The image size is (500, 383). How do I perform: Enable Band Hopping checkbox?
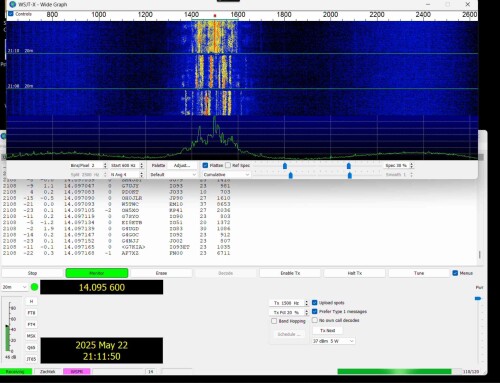pyautogui.click(x=274, y=321)
